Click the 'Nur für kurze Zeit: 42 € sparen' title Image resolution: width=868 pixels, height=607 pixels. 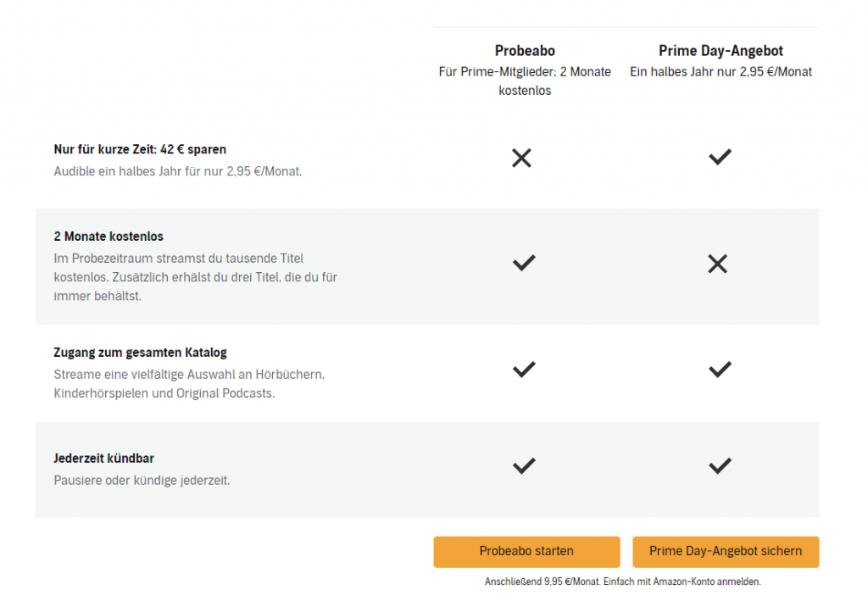tap(140, 149)
